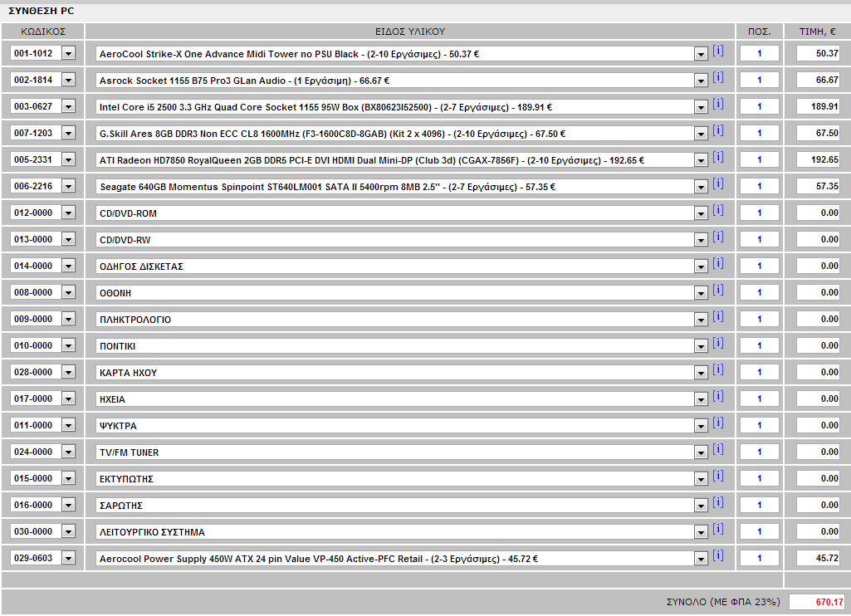This screenshot has height=616, width=851.
Task: Expand the ΚΑΡΤΑ ΗΧΟΥ product dropdown
Action: (x=701, y=373)
